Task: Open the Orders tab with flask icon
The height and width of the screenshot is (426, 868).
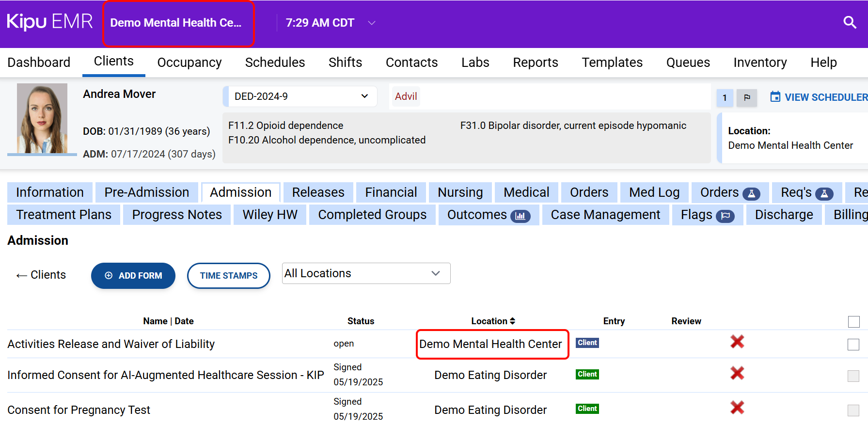Action: [729, 192]
